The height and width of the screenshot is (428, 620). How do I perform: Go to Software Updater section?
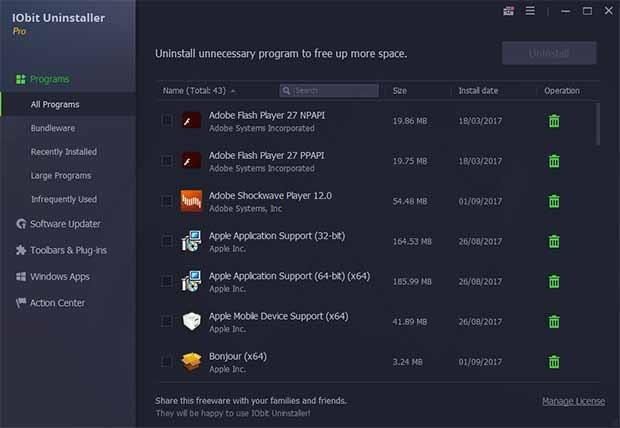coord(65,224)
